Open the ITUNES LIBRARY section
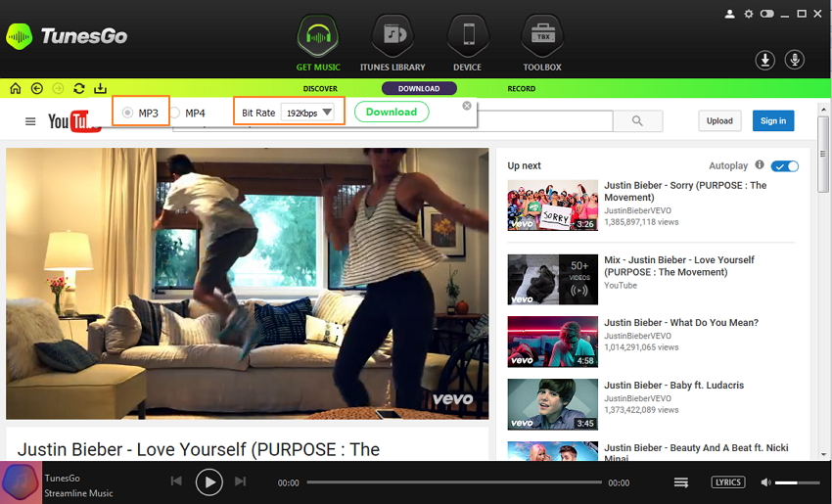 pyautogui.click(x=393, y=43)
